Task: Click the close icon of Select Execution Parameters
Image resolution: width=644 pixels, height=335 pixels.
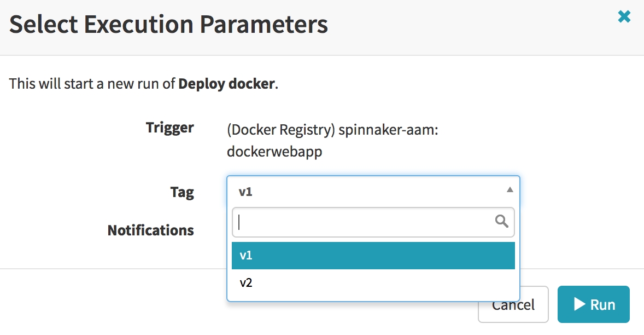Action: coord(624,16)
